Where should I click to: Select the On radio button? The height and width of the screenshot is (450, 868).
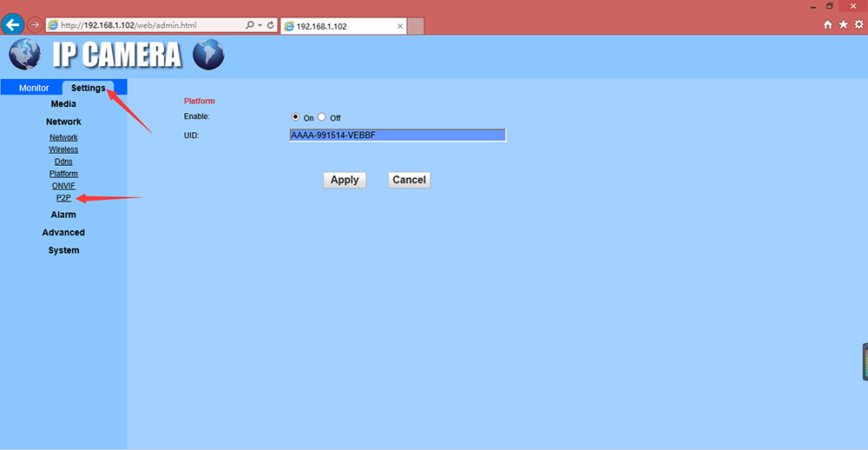pos(295,117)
